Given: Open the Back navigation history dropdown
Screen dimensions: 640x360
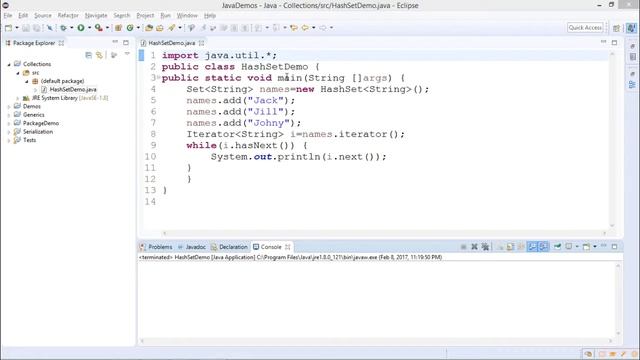Looking at the screenshot, I should (313, 28).
